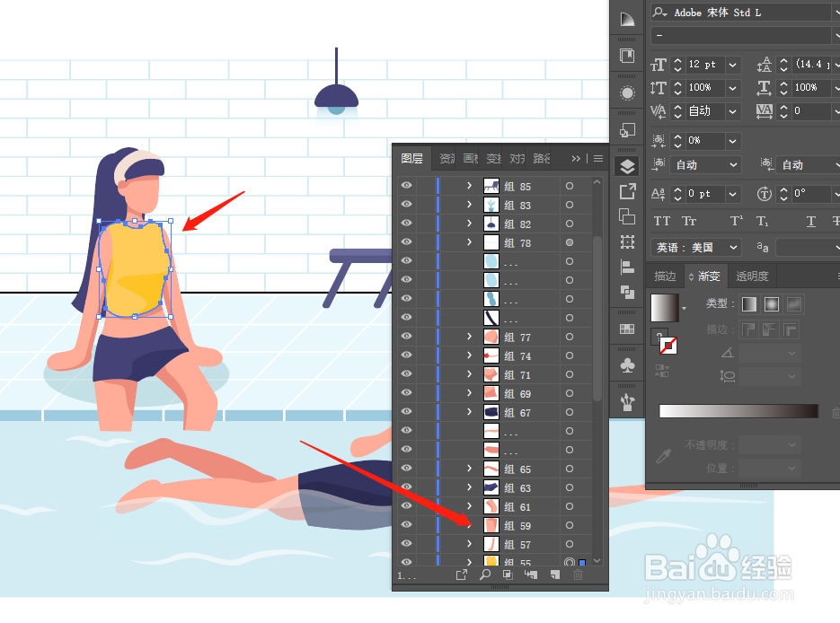Click the gradient ramp in the Gradient panel
Image resolution: width=840 pixels, height=623 pixels.
738,410
